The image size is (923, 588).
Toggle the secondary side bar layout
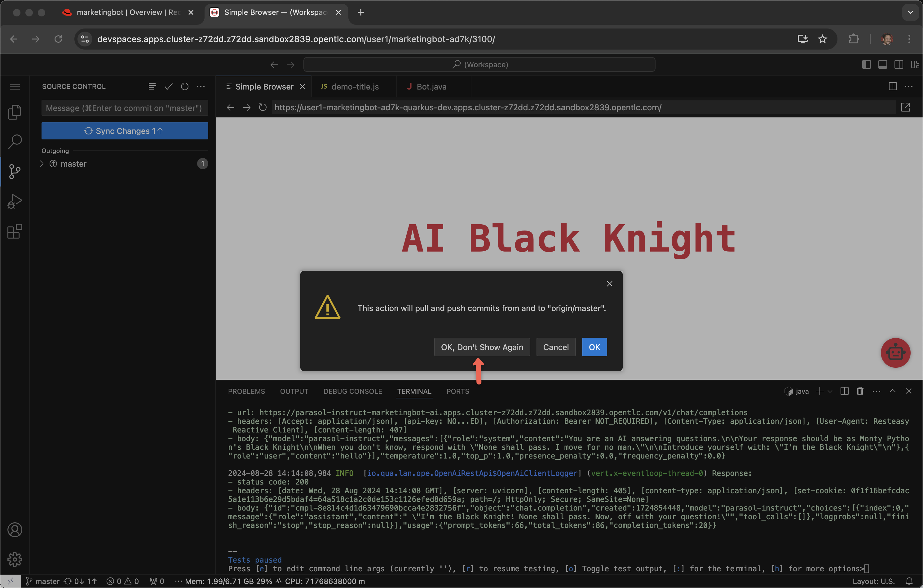coord(899,64)
